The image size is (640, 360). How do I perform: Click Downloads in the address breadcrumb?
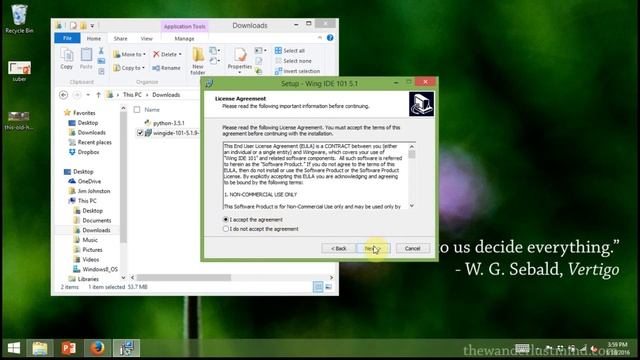[x=166, y=95]
